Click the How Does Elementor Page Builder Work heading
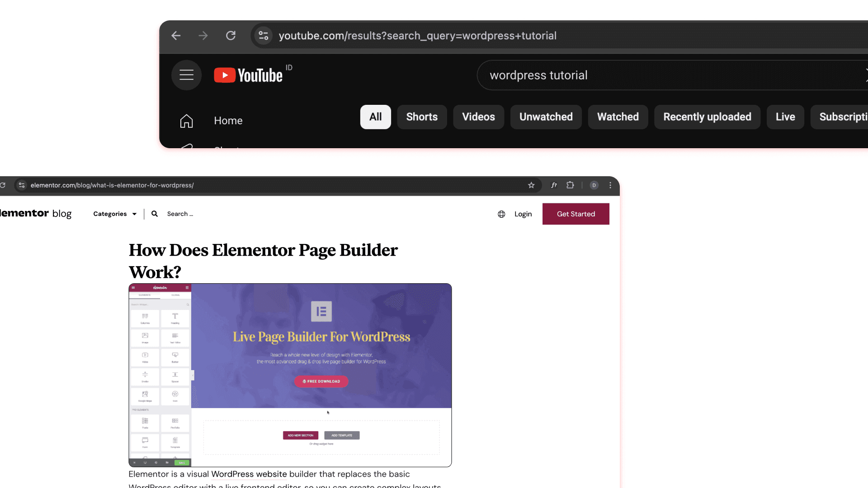Viewport: 868px width, 488px height. click(x=263, y=261)
